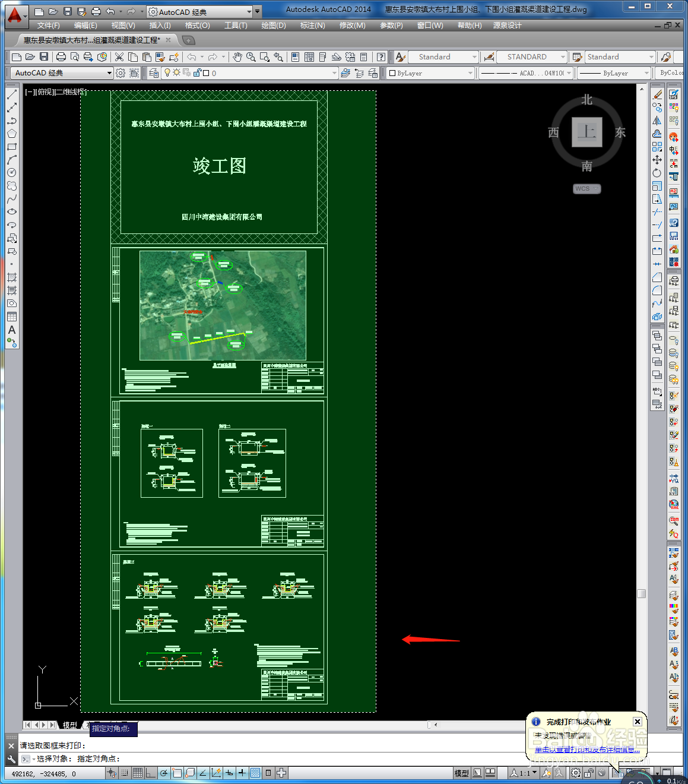Toggle Object Snap in the status bar
Screen dimensions: 688x784
point(177,773)
